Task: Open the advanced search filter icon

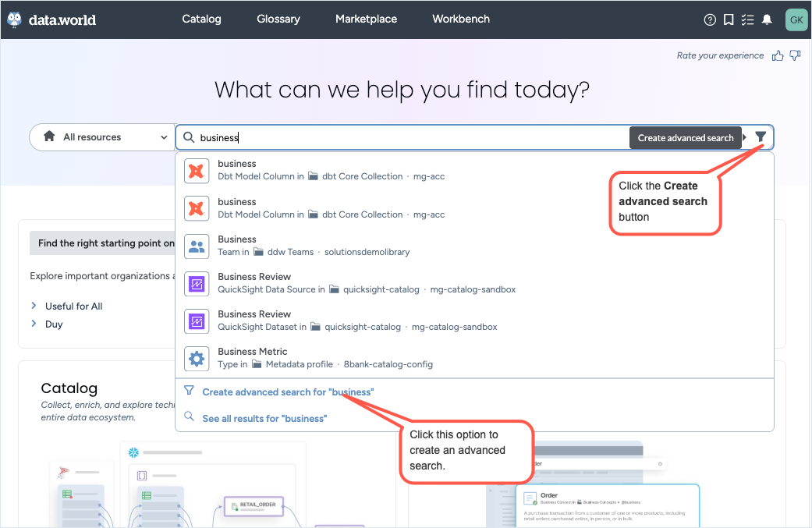Action: pyautogui.click(x=761, y=137)
